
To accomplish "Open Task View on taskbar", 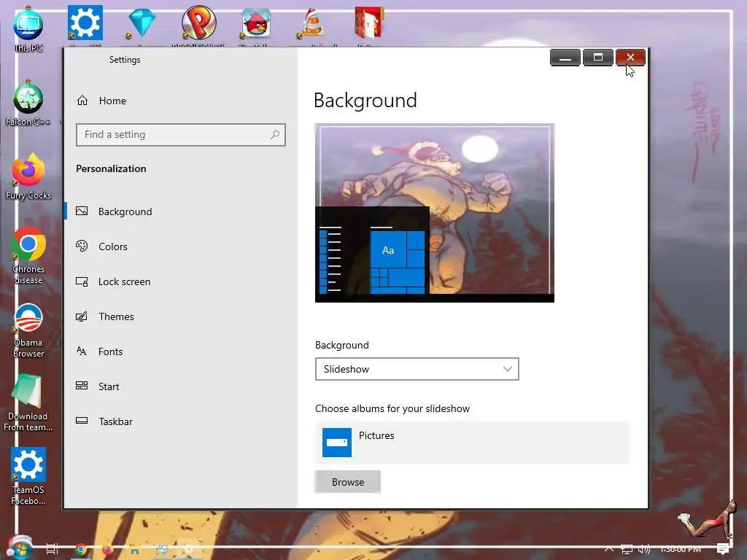I will click(x=53, y=550).
